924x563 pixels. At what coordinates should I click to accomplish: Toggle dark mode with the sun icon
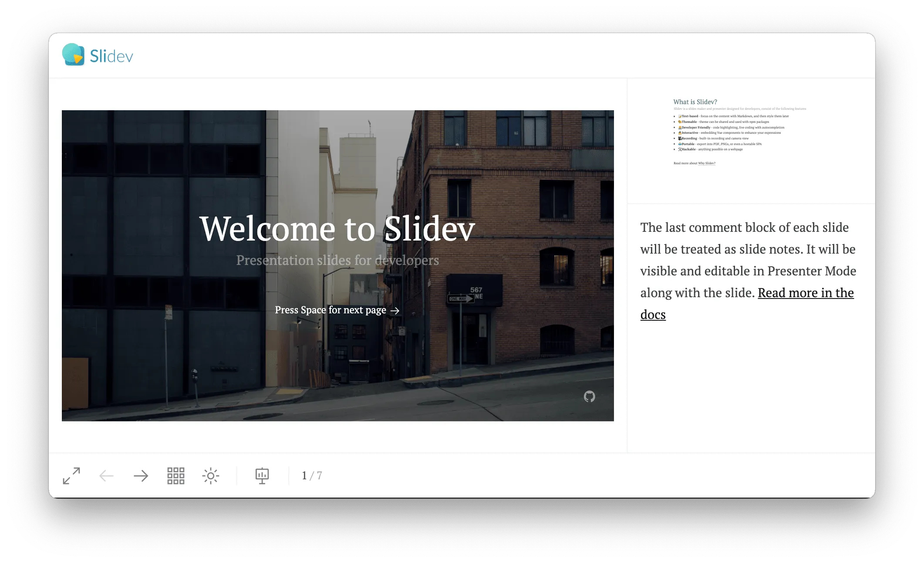pos(211,475)
